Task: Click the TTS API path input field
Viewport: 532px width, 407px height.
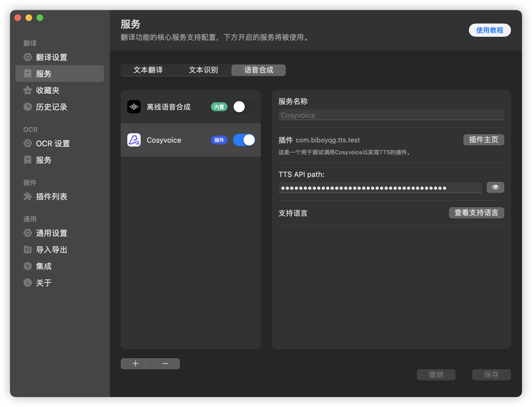Action: [x=380, y=188]
